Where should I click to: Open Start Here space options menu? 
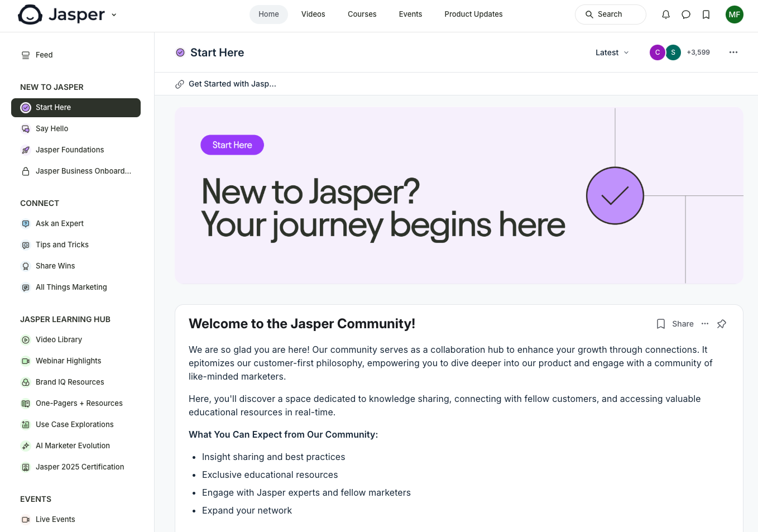(733, 52)
